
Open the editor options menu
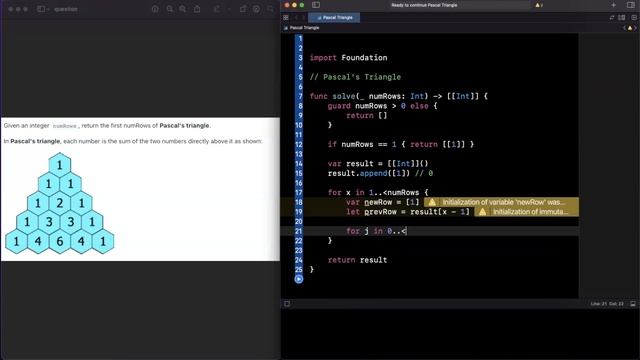[x=633, y=18]
